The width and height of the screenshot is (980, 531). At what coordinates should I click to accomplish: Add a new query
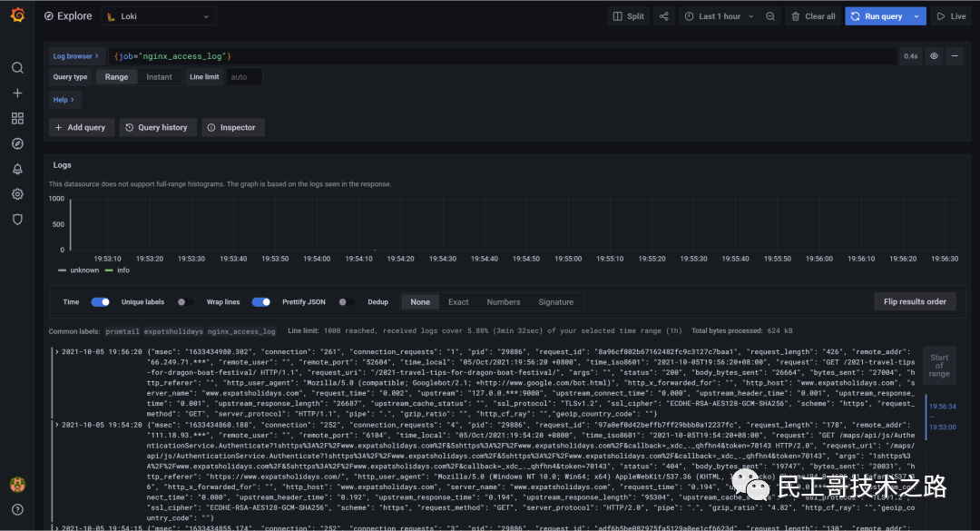tap(82, 128)
